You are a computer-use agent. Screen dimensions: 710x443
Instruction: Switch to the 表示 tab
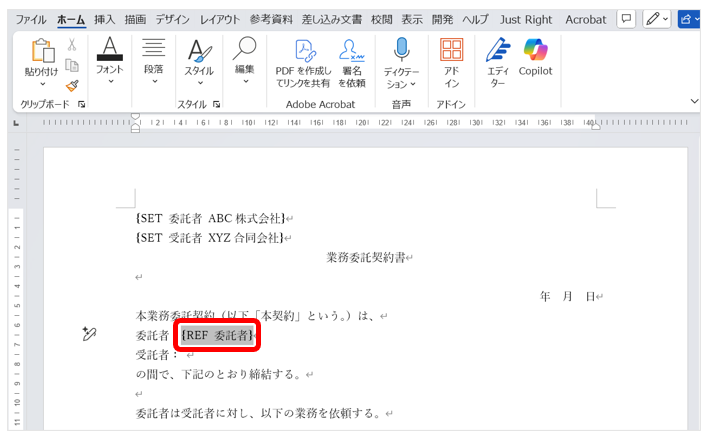point(412,19)
